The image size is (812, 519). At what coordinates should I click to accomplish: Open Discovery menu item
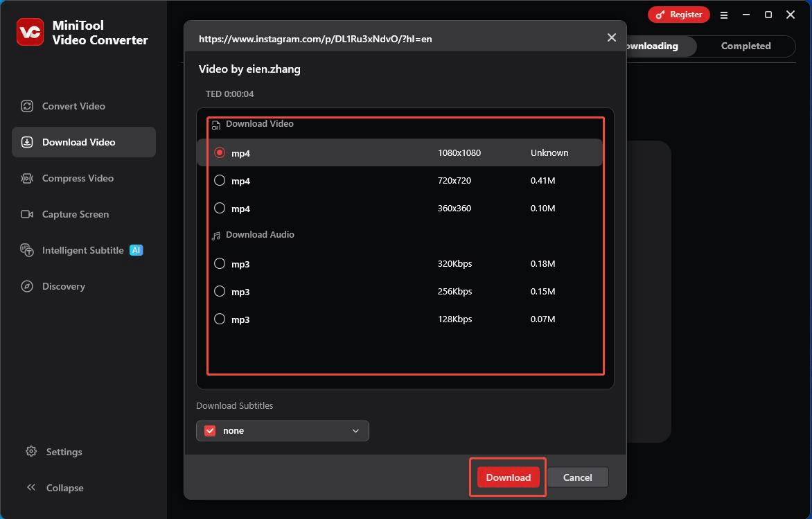point(84,286)
